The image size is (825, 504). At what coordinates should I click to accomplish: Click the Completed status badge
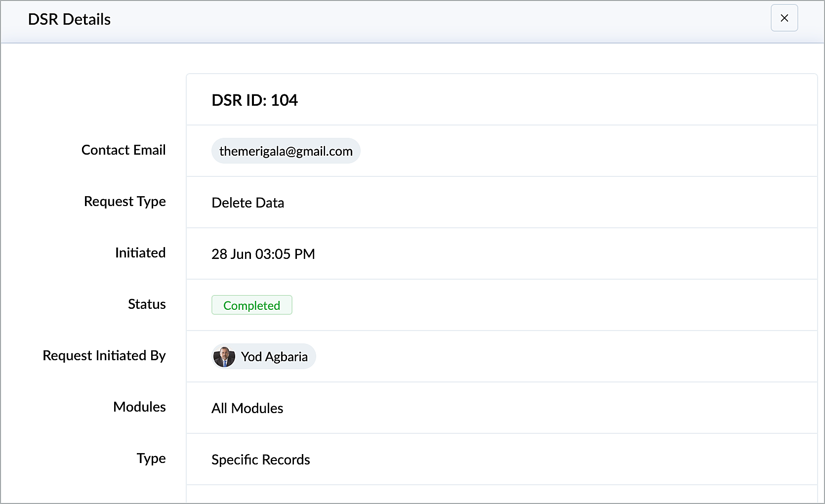pos(251,305)
